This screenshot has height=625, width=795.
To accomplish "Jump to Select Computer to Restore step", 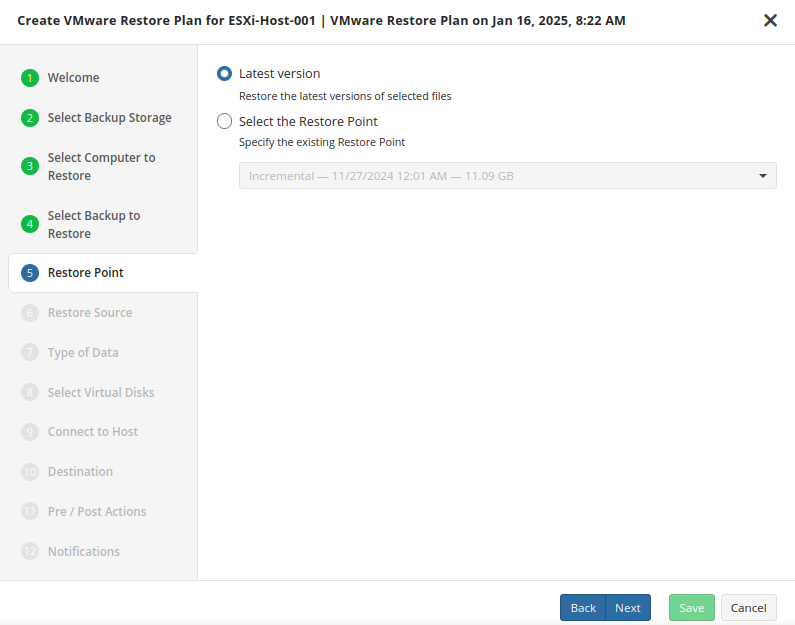I will (101, 167).
